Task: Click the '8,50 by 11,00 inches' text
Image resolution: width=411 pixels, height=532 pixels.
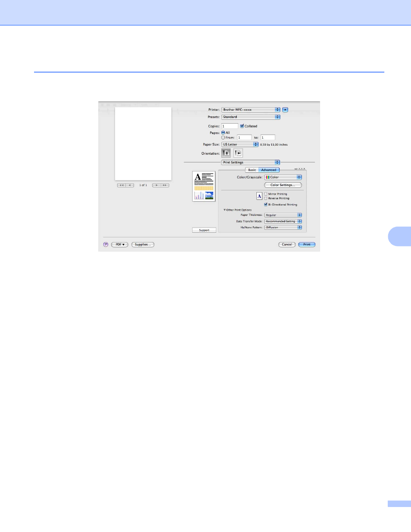Action: pyautogui.click(x=274, y=145)
